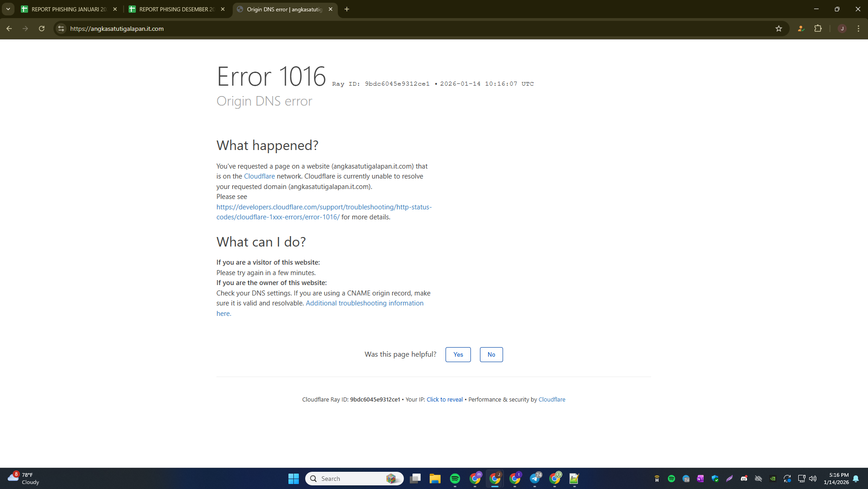Open Spotify tray icon
This screenshot has width=868, height=489.
671,479
